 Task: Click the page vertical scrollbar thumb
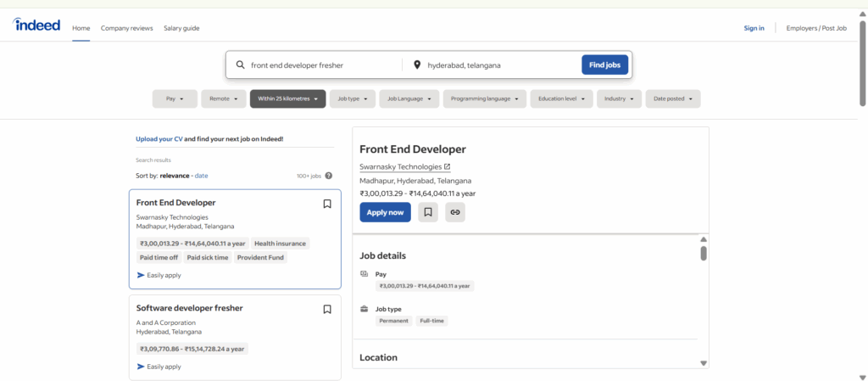[862, 63]
